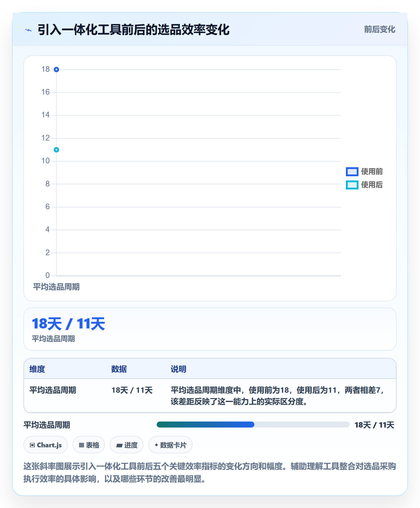The width and height of the screenshot is (420, 508).
Task: Click the chart title 引入一体化工具前后的选品效率变化
Action: pos(133,30)
